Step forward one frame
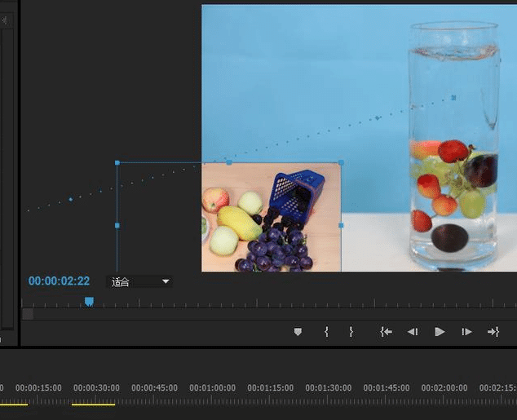The height and width of the screenshot is (420, 517). (466, 332)
